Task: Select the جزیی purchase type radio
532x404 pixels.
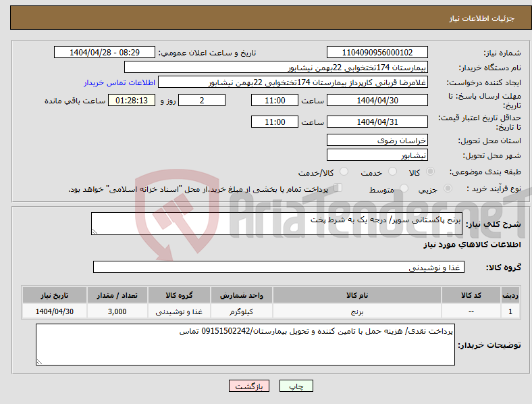Action: tap(448, 188)
